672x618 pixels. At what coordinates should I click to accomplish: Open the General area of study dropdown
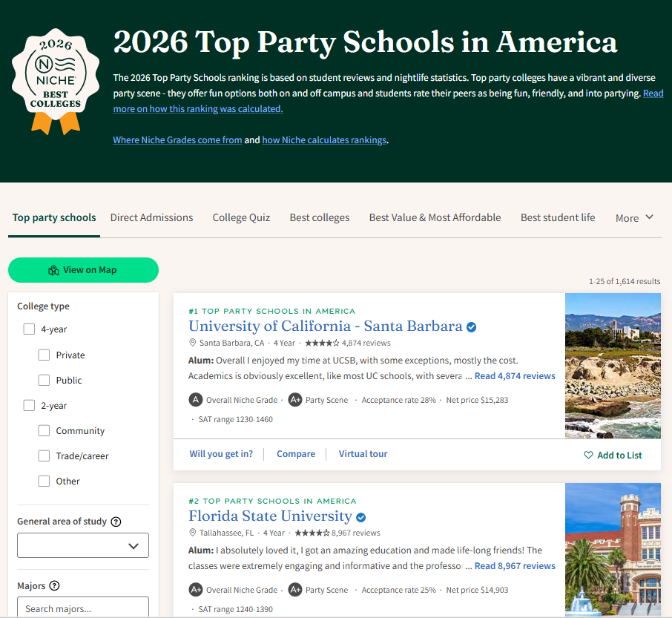click(83, 545)
